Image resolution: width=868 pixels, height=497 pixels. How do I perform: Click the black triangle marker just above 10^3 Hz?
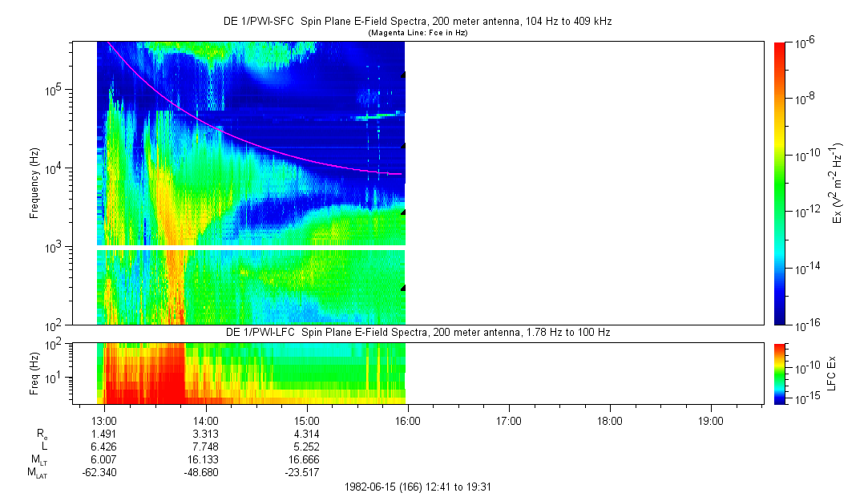coord(403,212)
